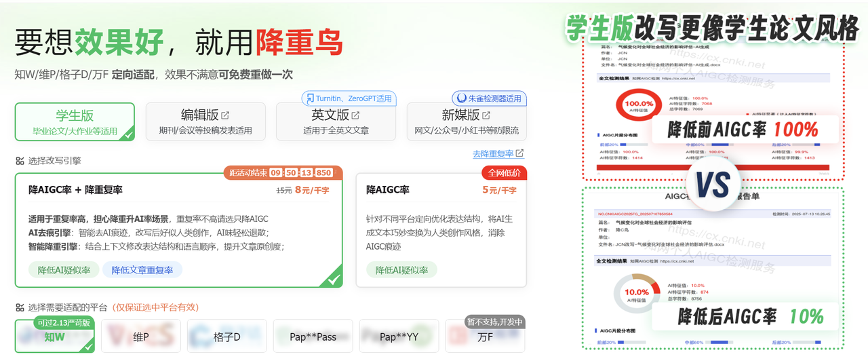Click the green checkmark on 学生版 tab
The height and width of the screenshot is (361, 868).
pyautogui.click(x=127, y=134)
